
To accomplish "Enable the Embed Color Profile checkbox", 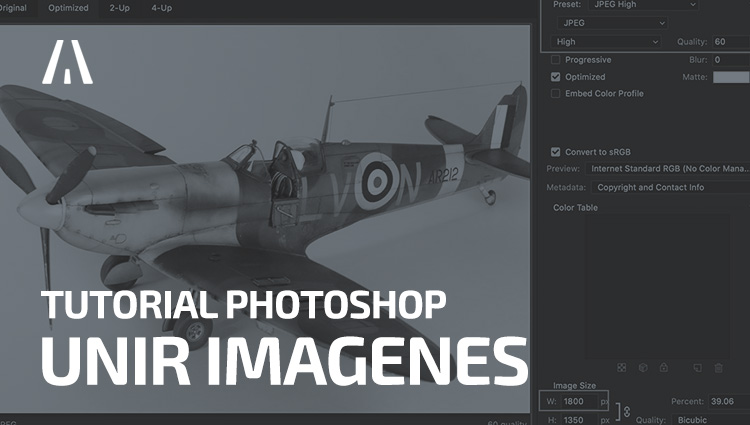I will [555, 94].
